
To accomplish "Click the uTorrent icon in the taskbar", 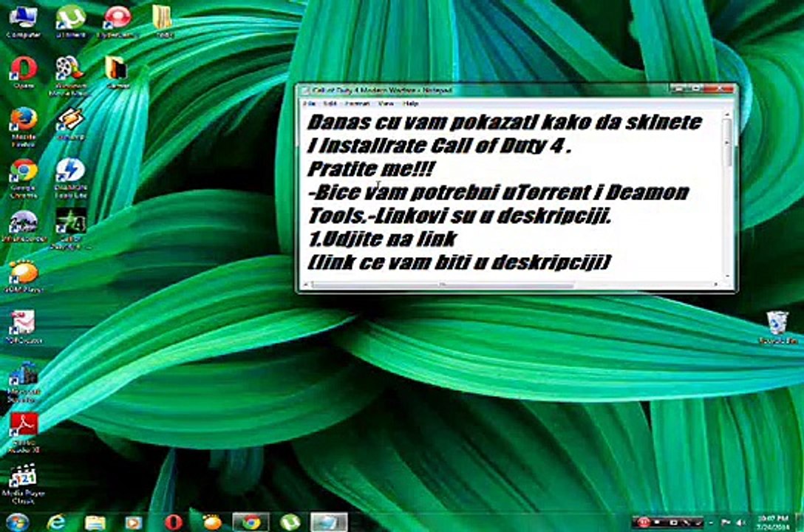I will pyautogui.click(x=290, y=522).
